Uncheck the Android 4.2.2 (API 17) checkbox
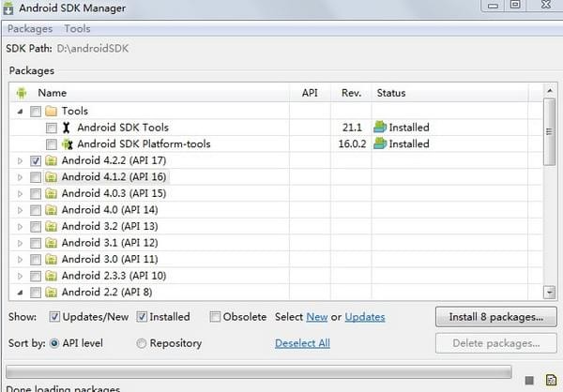 coord(35,161)
